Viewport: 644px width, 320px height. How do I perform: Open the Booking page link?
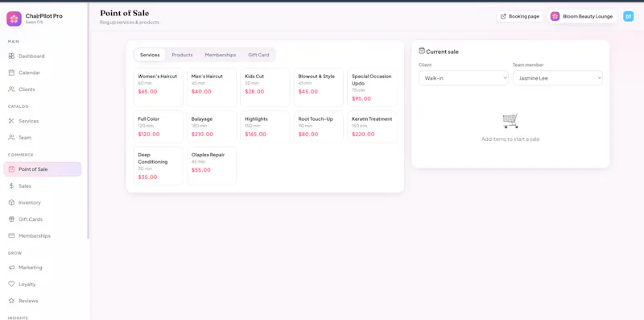(519, 16)
